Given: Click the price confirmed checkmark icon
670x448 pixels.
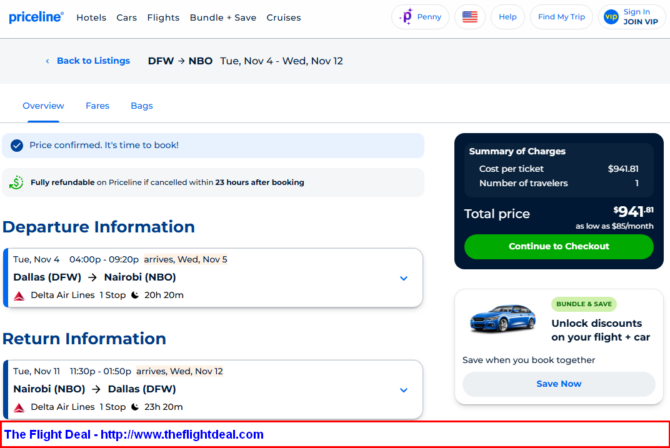Looking at the screenshot, I should click(17, 145).
